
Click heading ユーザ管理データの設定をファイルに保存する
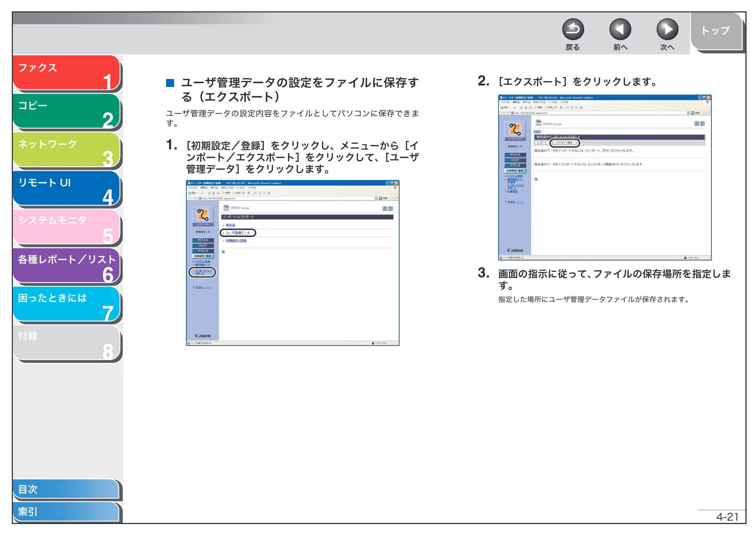[x=300, y=89]
